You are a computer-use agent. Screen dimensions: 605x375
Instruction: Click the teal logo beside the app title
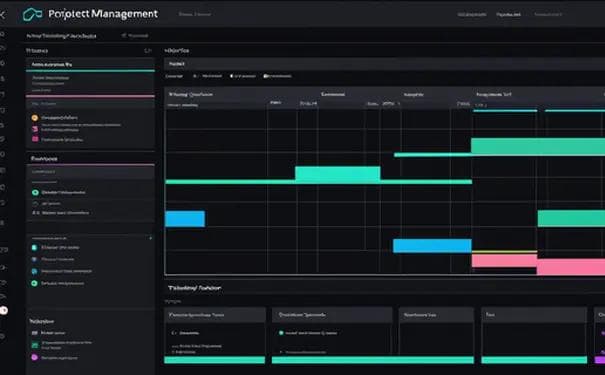click(32, 14)
